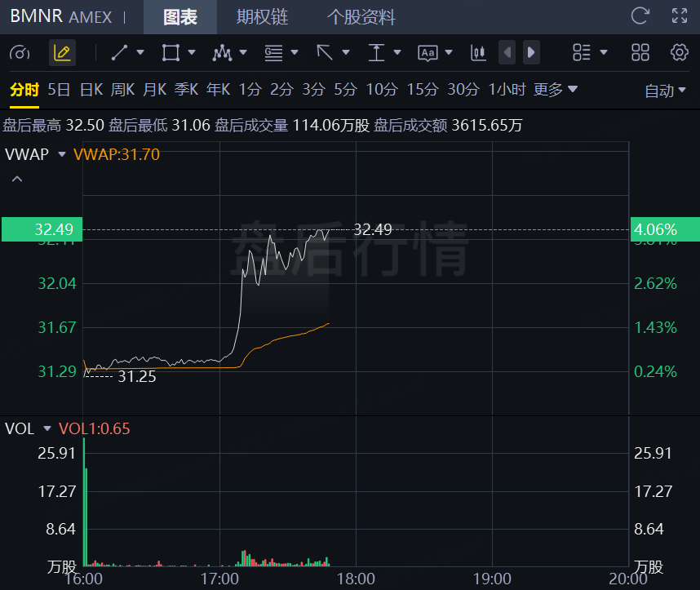Viewport: 700px width, 590px height.
Task: Open the VOL indicator dropdown
Action: (x=47, y=428)
